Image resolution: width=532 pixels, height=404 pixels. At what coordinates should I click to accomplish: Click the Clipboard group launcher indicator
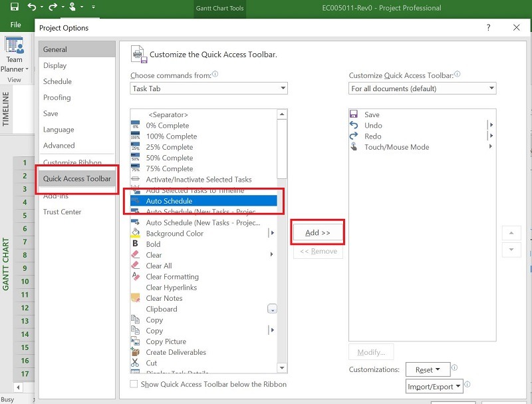[272, 309]
